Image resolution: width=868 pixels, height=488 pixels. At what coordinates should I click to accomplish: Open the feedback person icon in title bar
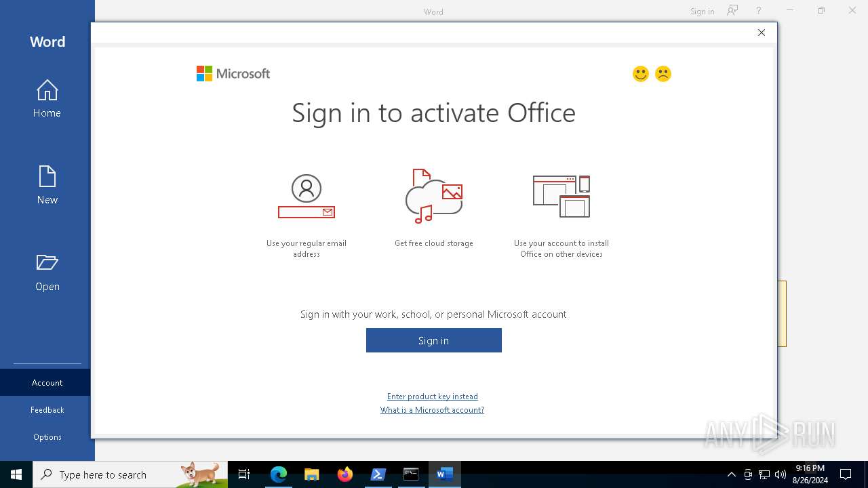pos(732,10)
